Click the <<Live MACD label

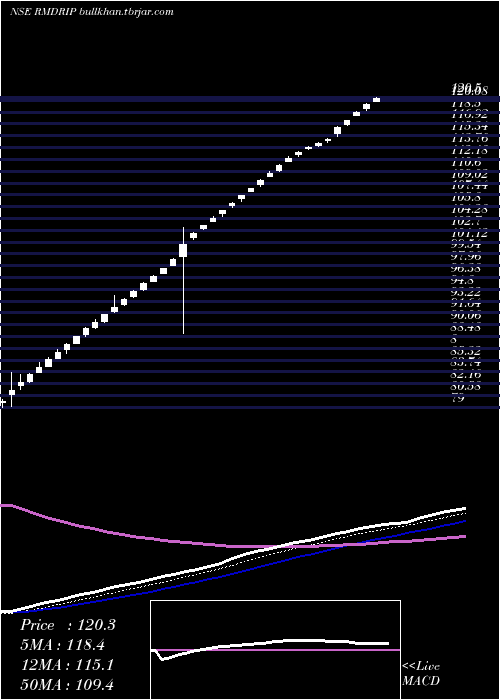coord(421,674)
